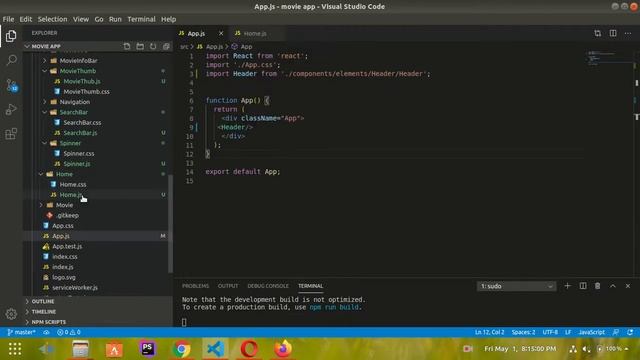Open Opera from the taskbar
Screen dimensions: 640x360
(249, 349)
